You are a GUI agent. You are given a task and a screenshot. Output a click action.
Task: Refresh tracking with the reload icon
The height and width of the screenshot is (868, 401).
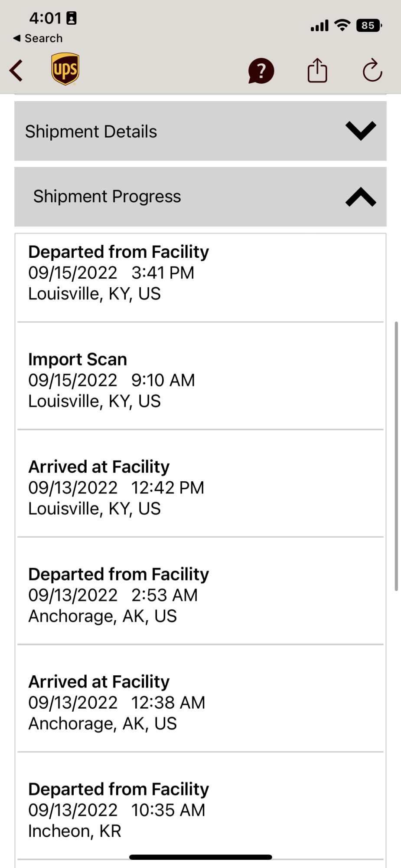(x=372, y=70)
